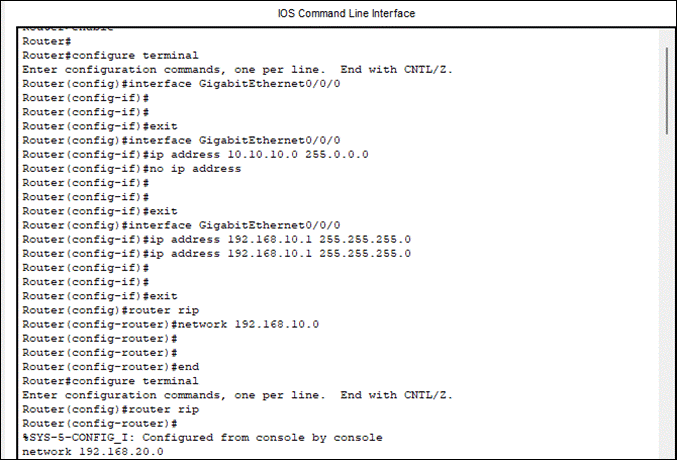Click the 10.10.10.0 IP address text

coord(263,154)
